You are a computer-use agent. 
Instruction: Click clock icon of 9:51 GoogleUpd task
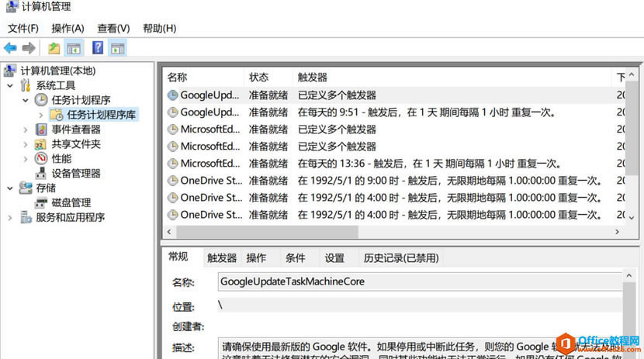coord(172,112)
